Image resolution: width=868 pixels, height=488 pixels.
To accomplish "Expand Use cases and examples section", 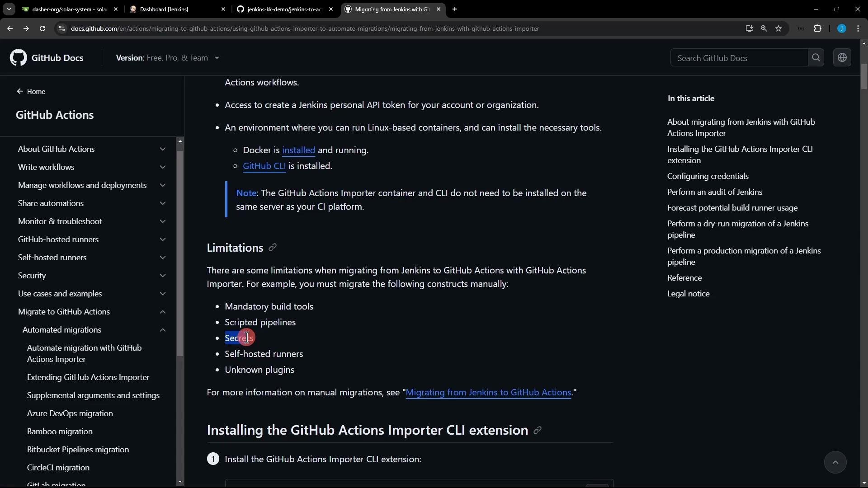I will [x=92, y=294].
